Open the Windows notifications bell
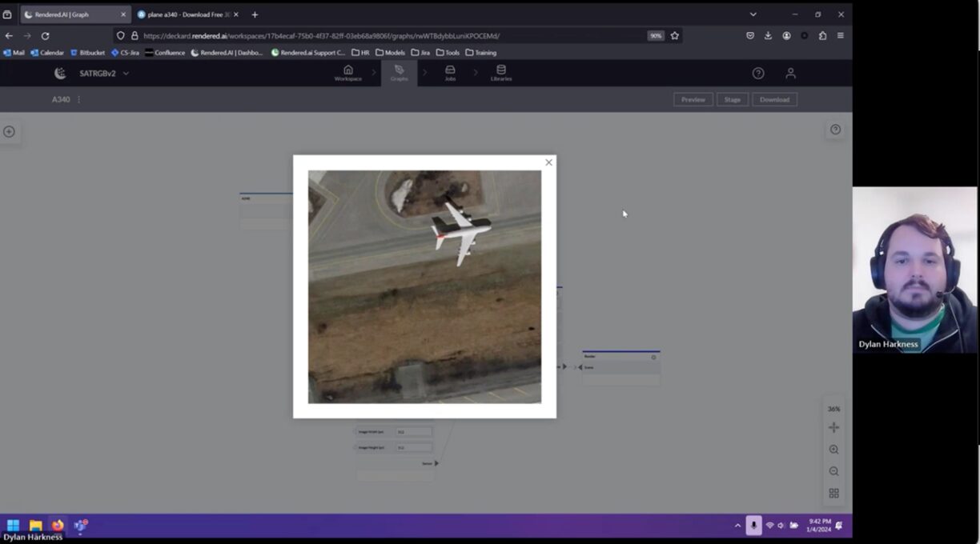Image resolution: width=980 pixels, height=544 pixels. [839, 526]
